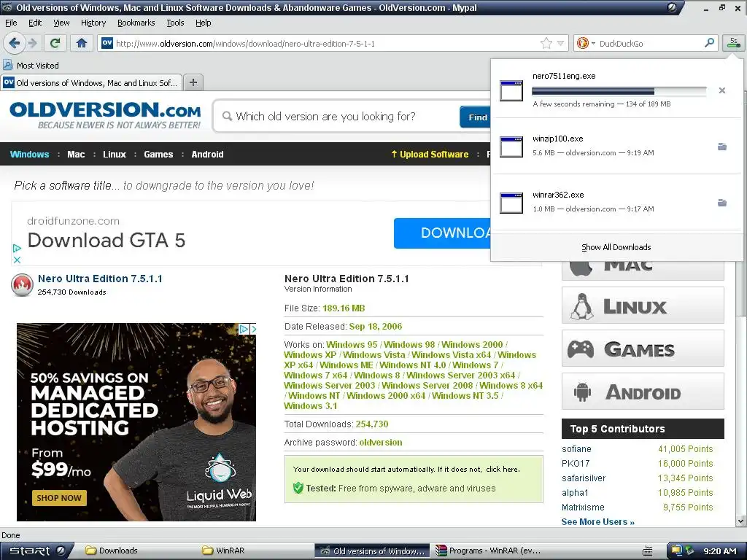Close the GTA 5 ad with X
The width and height of the screenshot is (747, 560).
[x=17, y=260]
